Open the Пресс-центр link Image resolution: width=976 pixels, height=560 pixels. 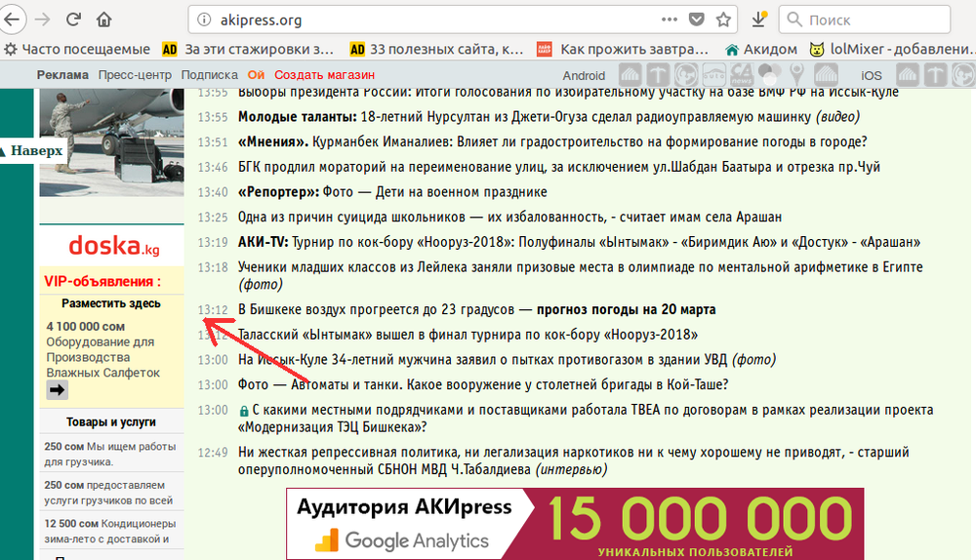point(135,75)
